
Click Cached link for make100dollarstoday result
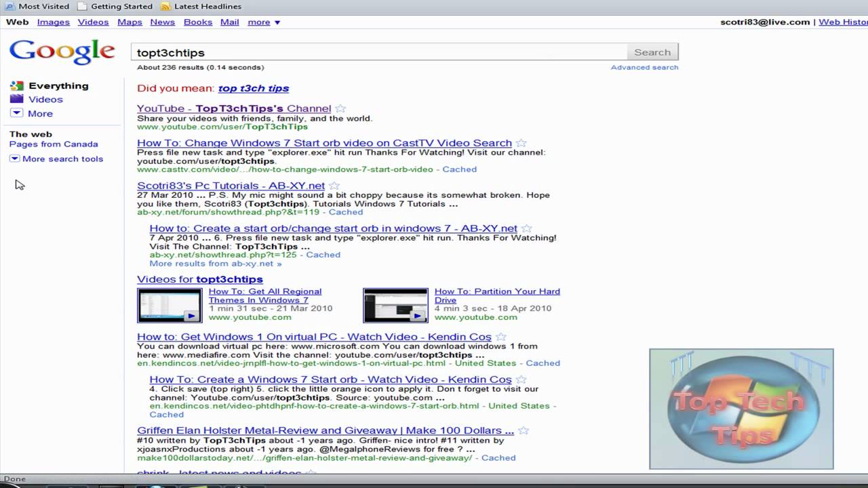coord(498,458)
